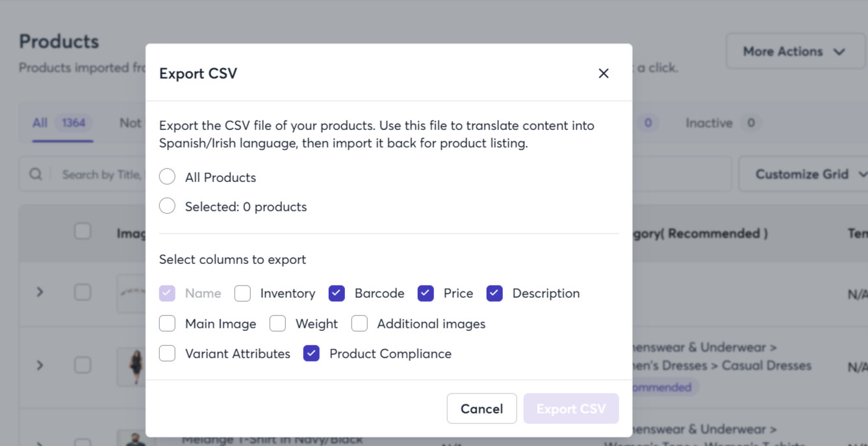Enable Additional images checkbox
This screenshot has width=868, height=446.
click(359, 323)
